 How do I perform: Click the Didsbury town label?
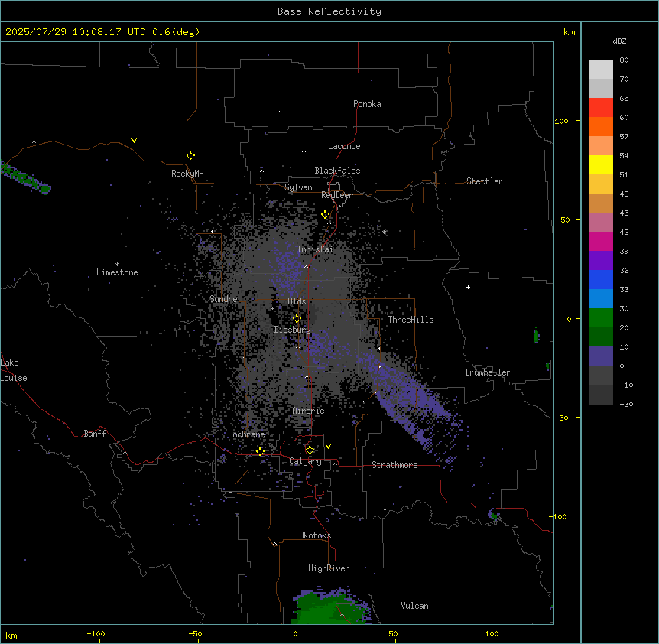293,330
